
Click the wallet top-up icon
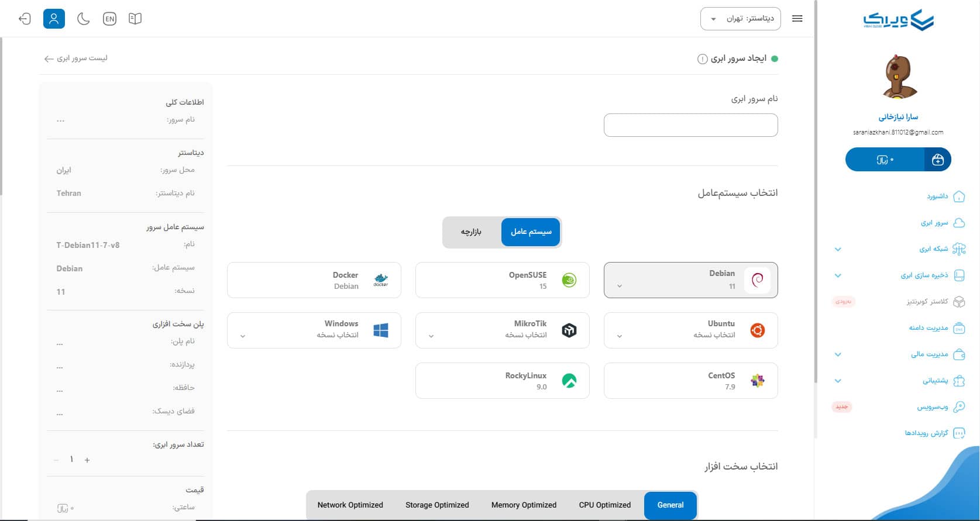[x=937, y=160]
